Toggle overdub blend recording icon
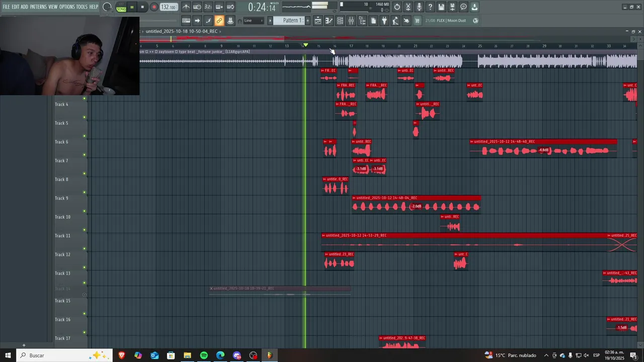Image resolution: width=644 pixels, height=362 pixels. pos(219,7)
